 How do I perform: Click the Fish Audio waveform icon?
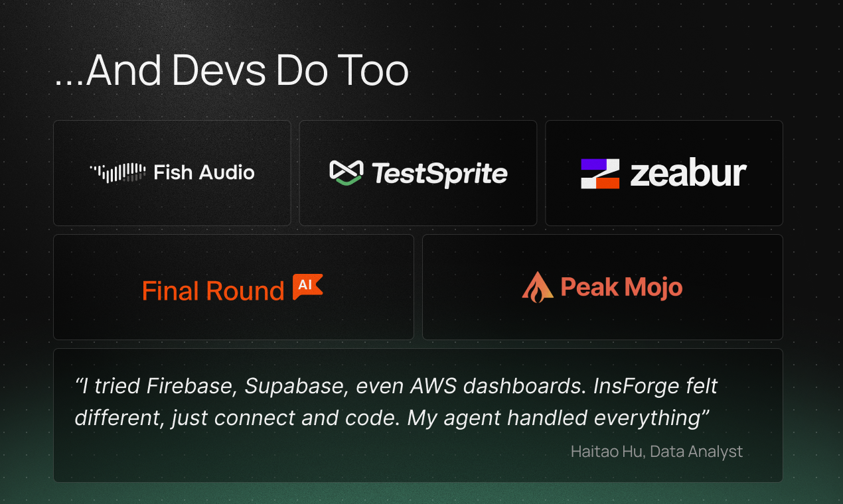click(117, 173)
